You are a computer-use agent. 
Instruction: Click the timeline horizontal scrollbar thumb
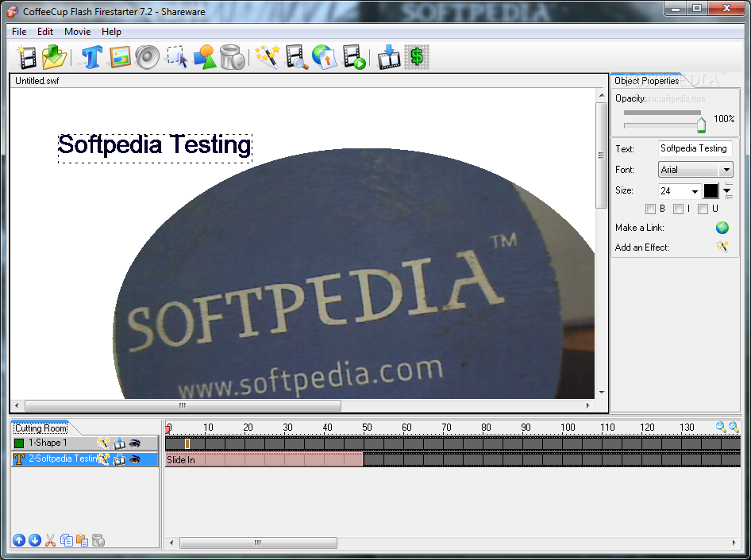[x=258, y=543]
